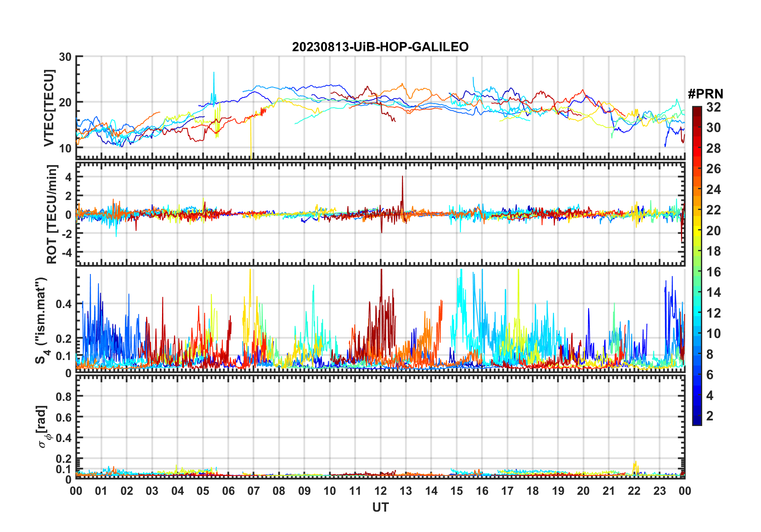The height and width of the screenshot is (532, 761).
Task: Click the 20 tick on VTEC axis
Action: [x=65, y=102]
